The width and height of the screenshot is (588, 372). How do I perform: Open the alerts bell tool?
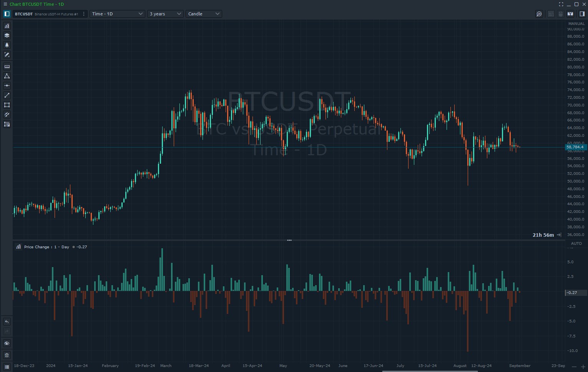click(x=7, y=45)
